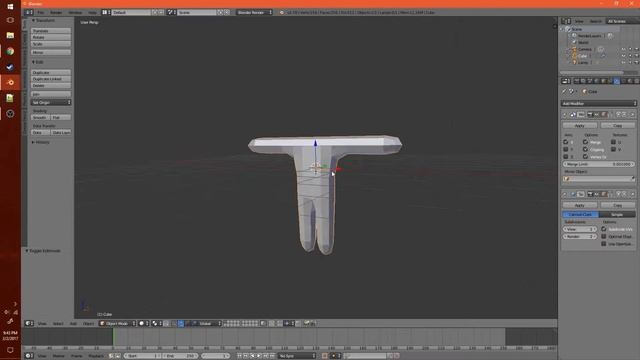640x360 pixels.
Task: Click the Delete button in Edit panel
Action: (x=51, y=85)
